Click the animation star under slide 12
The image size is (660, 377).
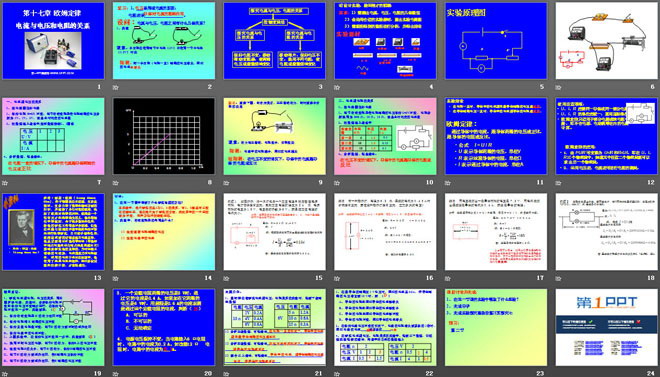tap(559, 183)
